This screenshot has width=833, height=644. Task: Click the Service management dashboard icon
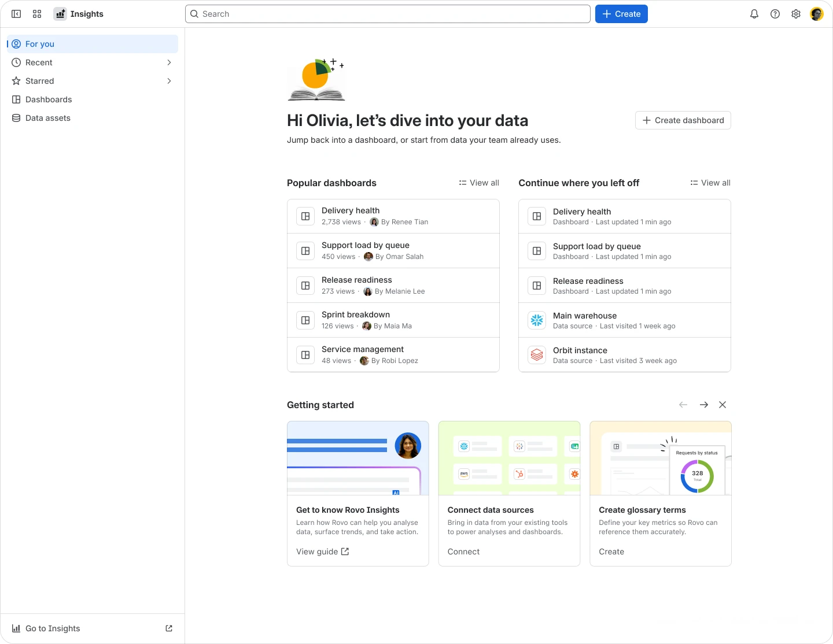305,355
